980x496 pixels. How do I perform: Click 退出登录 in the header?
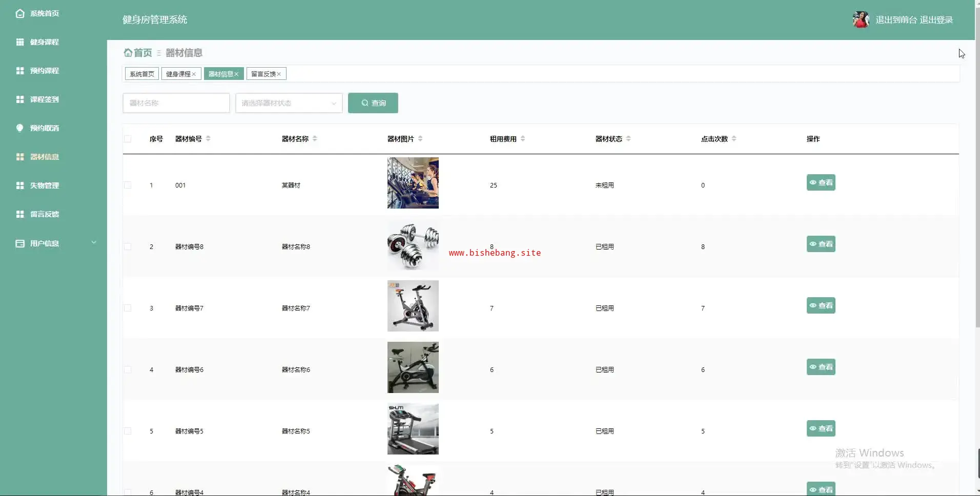(936, 20)
